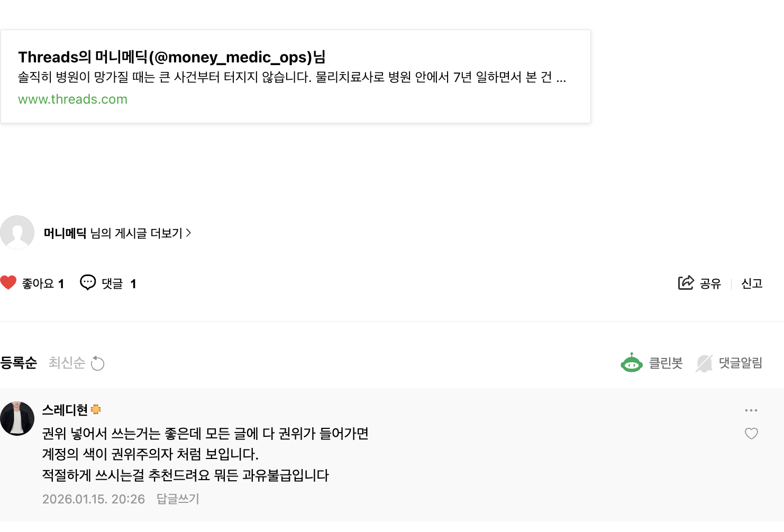Click 스레디현's profile photo
The image size is (784, 532).
(17, 418)
